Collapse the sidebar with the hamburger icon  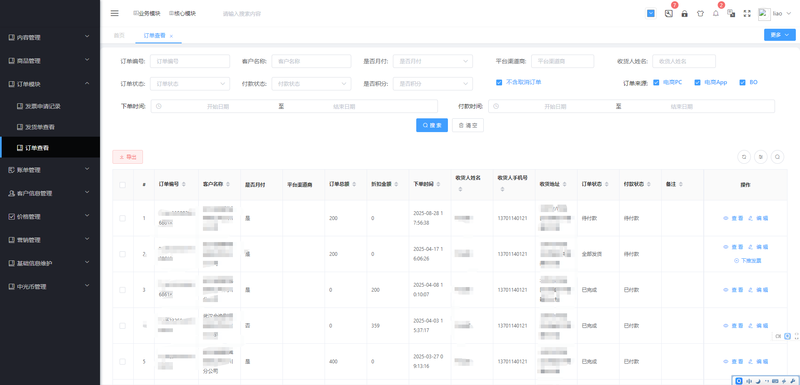(114, 13)
